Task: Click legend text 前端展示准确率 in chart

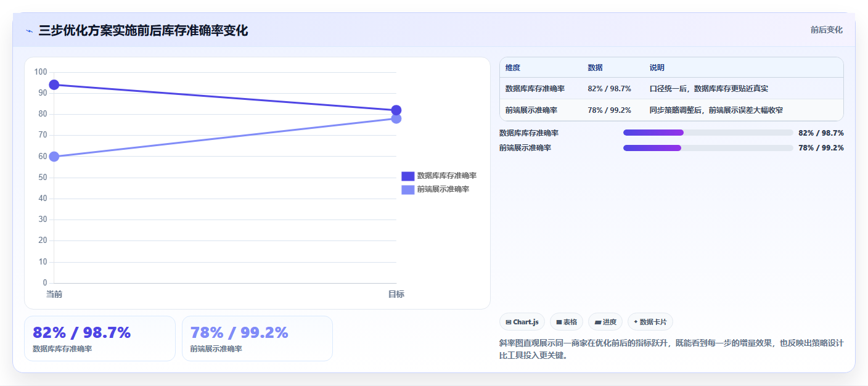Action: point(443,189)
